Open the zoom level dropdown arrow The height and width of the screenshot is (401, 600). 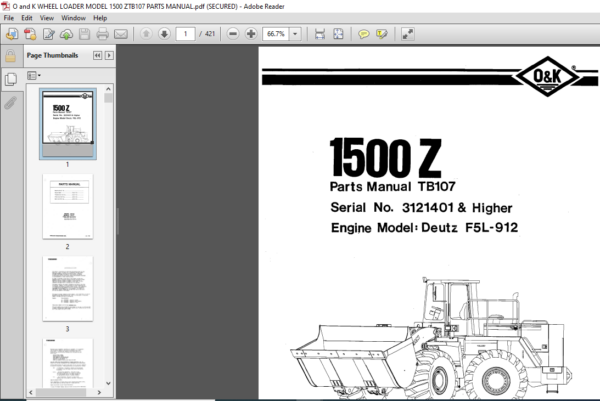point(295,34)
